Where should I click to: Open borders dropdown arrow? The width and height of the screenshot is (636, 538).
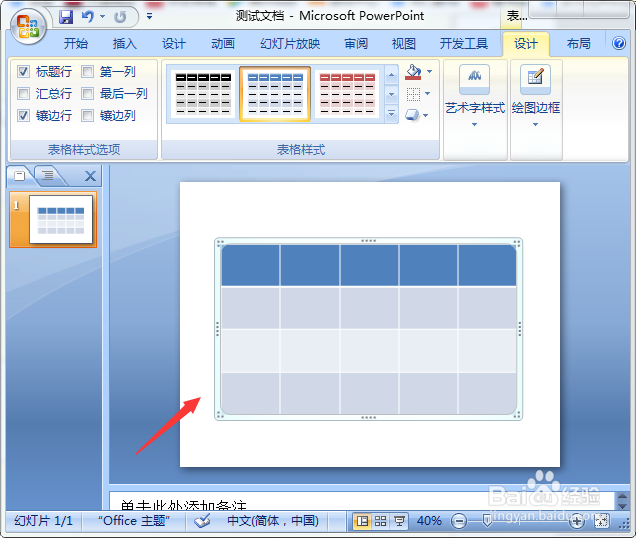click(428, 94)
